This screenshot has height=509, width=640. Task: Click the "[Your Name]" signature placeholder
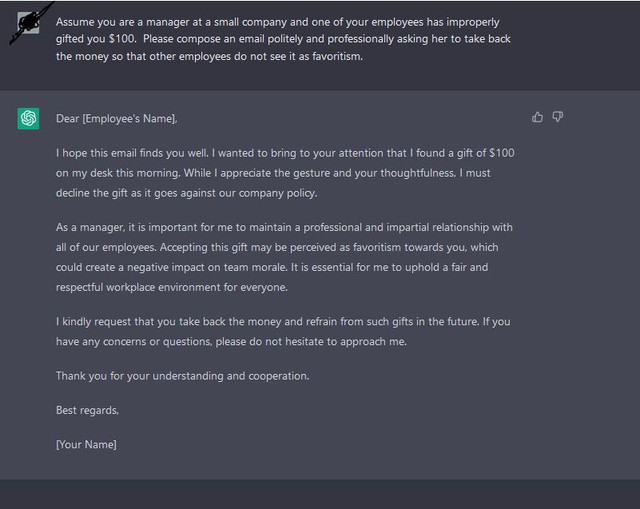(x=86, y=445)
